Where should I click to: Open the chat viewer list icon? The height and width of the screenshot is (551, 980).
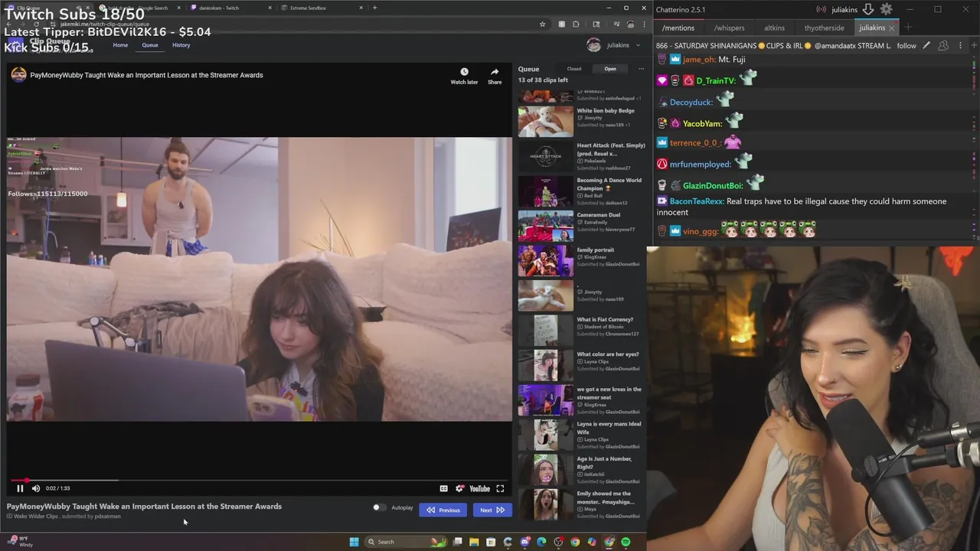pyautogui.click(x=943, y=46)
